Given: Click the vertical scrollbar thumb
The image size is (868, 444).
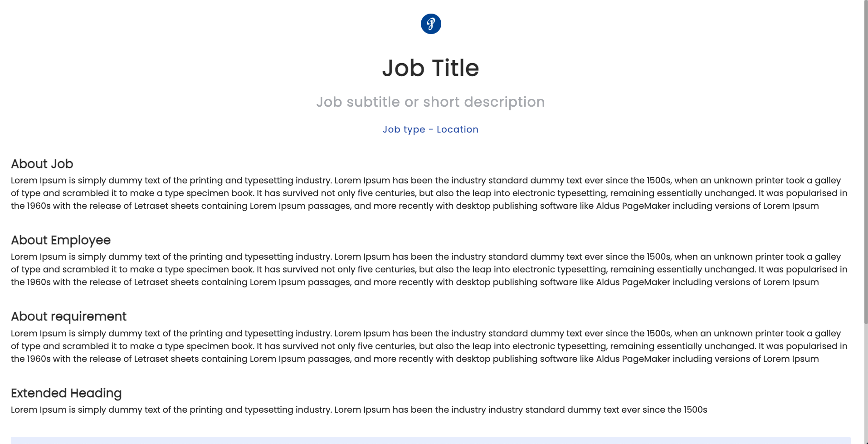Looking at the screenshot, I should 865,159.
